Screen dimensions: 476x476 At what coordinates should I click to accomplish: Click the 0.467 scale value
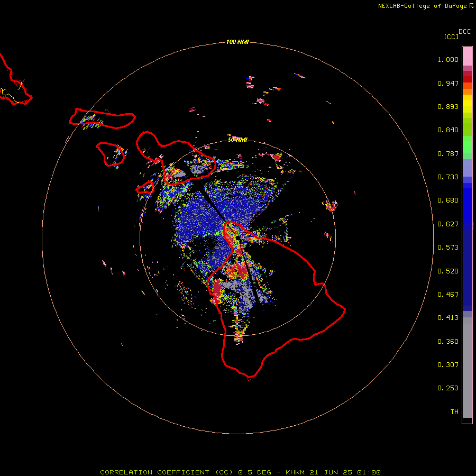[448, 295]
